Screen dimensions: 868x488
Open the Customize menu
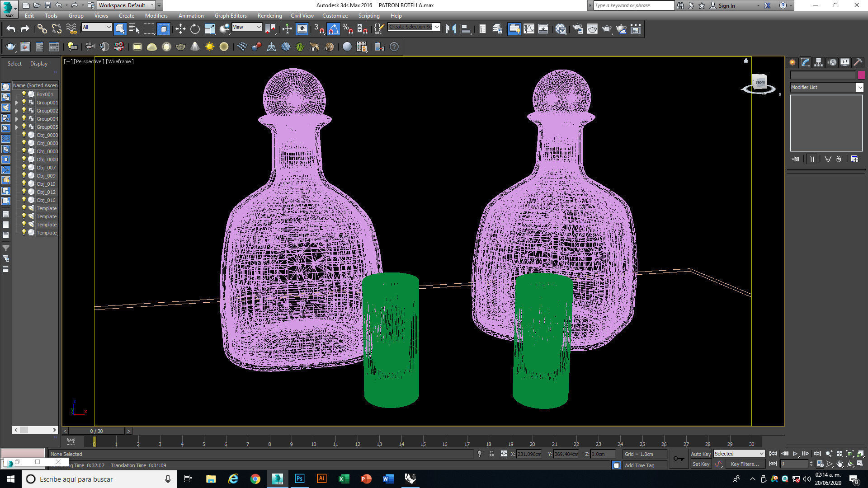pyautogui.click(x=335, y=15)
